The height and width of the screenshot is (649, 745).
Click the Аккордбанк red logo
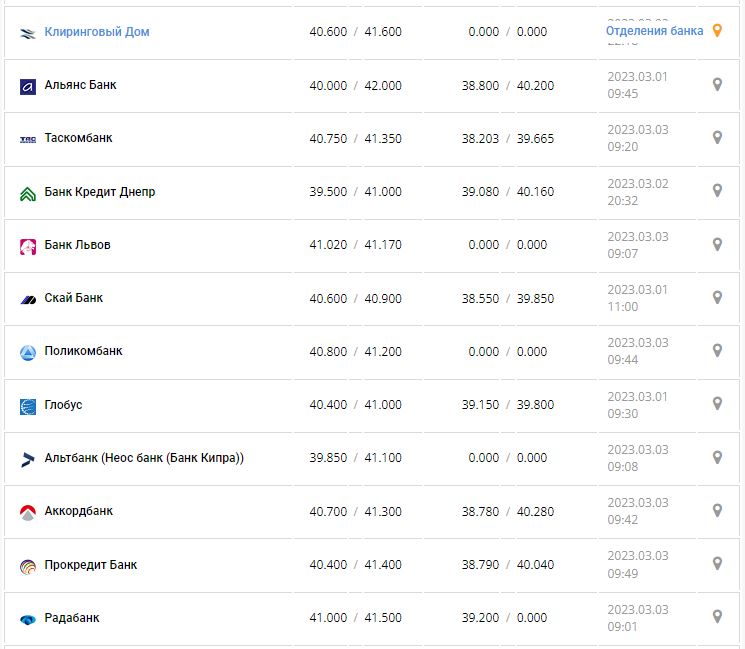28,512
